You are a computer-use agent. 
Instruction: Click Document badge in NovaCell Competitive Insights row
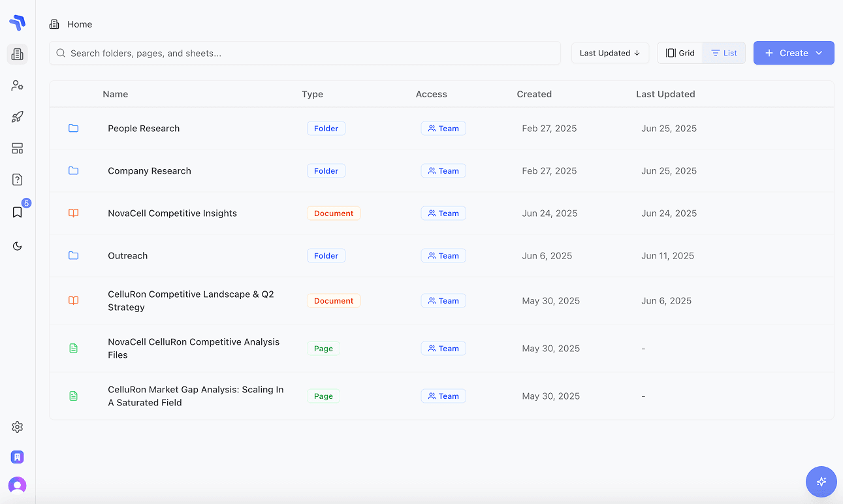point(334,213)
